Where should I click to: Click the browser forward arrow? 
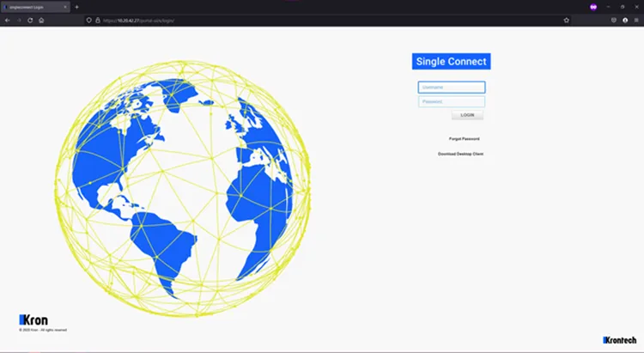point(19,20)
